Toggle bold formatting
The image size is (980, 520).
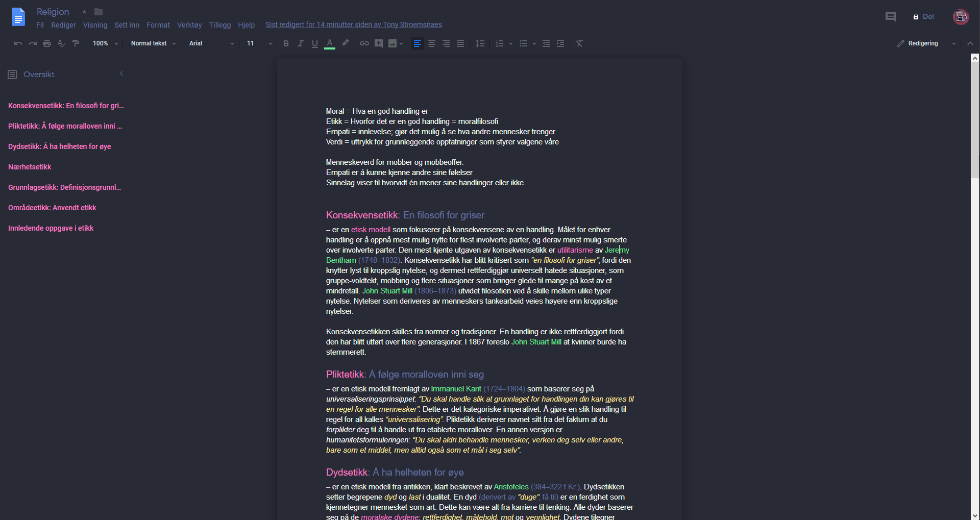286,43
